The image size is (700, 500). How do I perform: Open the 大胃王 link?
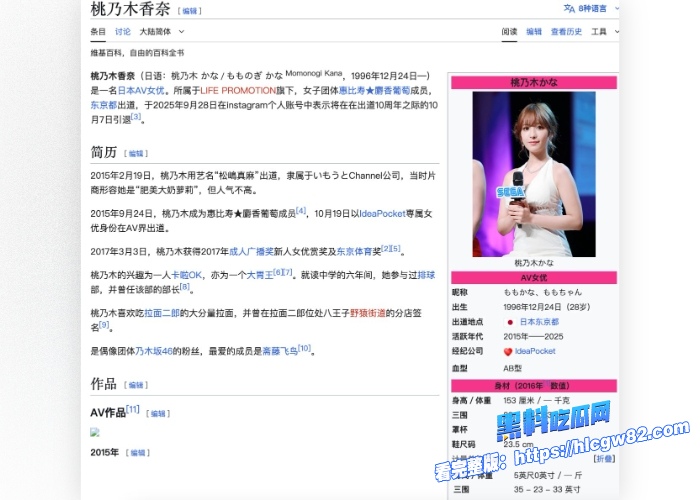[260, 275]
